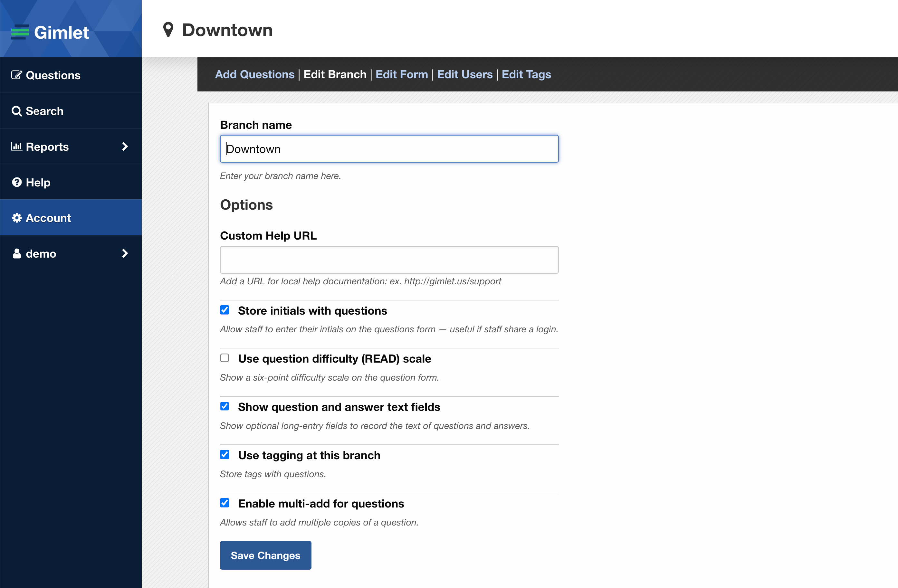Enable question difficulty (READ) scale checkbox
898x588 pixels.
pyautogui.click(x=224, y=358)
